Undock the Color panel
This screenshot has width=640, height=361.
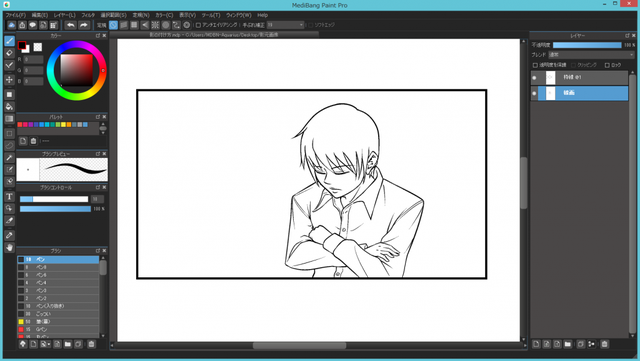click(x=98, y=36)
